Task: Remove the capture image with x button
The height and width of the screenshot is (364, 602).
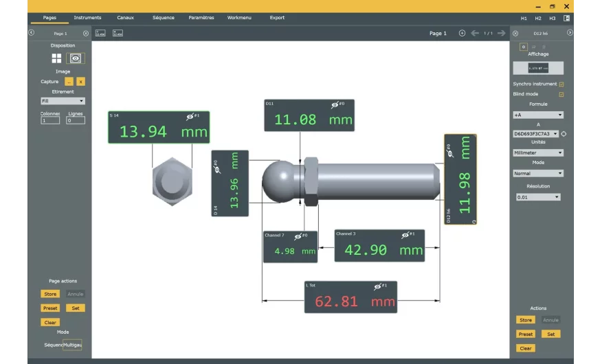Action: pyautogui.click(x=80, y=82)
